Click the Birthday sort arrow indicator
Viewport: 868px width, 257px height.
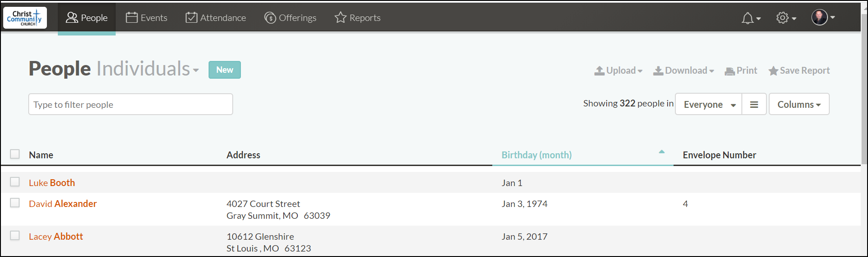pos(662,151)
